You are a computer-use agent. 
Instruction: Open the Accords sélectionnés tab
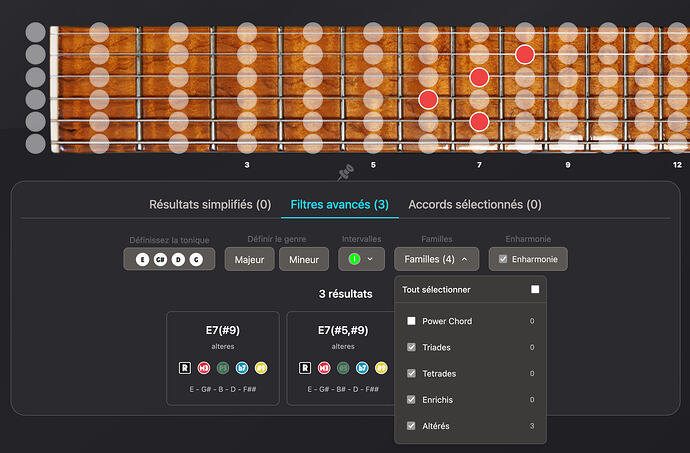click(x=475, y=204)
